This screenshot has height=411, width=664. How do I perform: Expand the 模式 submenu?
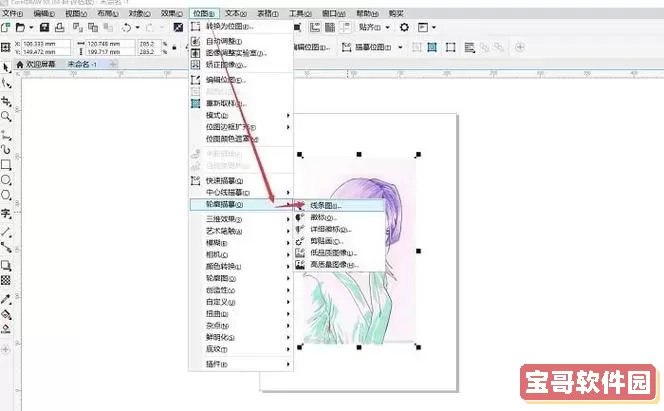[x=241, y=115]
